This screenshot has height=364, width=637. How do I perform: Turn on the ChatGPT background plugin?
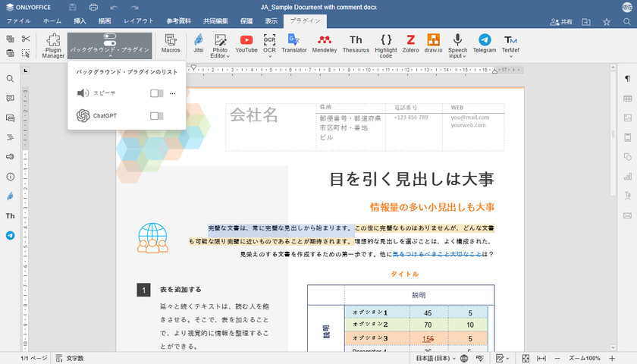(x=156, y=116)
